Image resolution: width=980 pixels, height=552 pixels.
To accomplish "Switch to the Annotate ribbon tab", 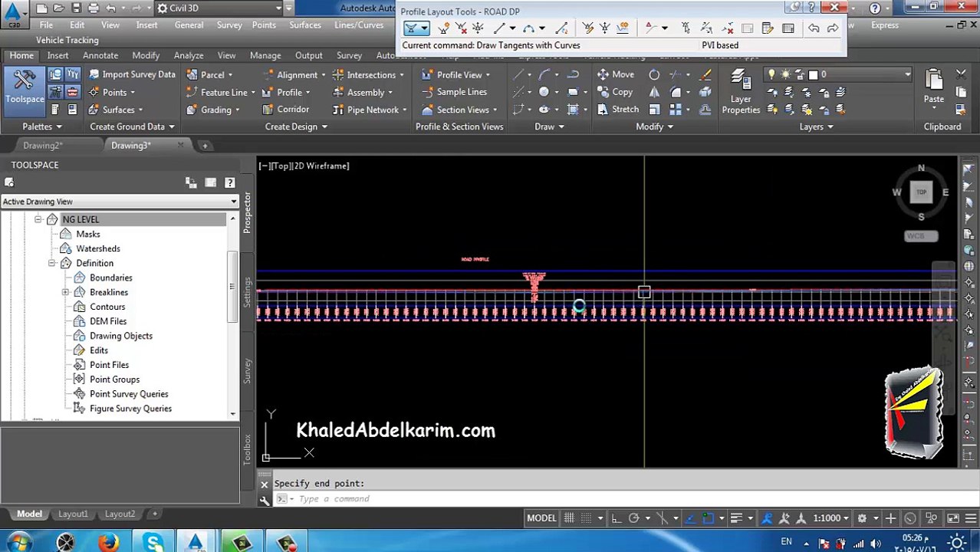I will [x=100, y=55].
